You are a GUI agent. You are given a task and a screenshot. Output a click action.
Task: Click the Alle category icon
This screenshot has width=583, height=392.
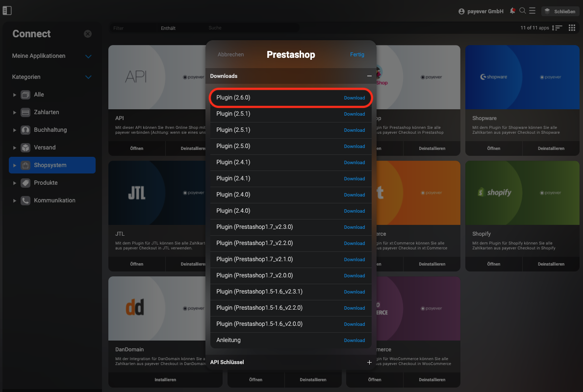tap(25, 95)
